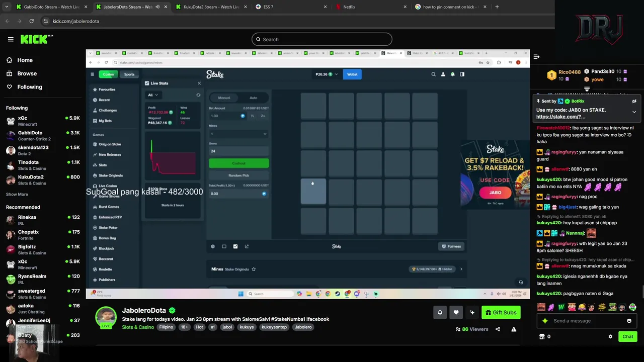644x362 pixels.
Task: Toggle Stake theatre mode icon
Action: (x=224, y=246)
